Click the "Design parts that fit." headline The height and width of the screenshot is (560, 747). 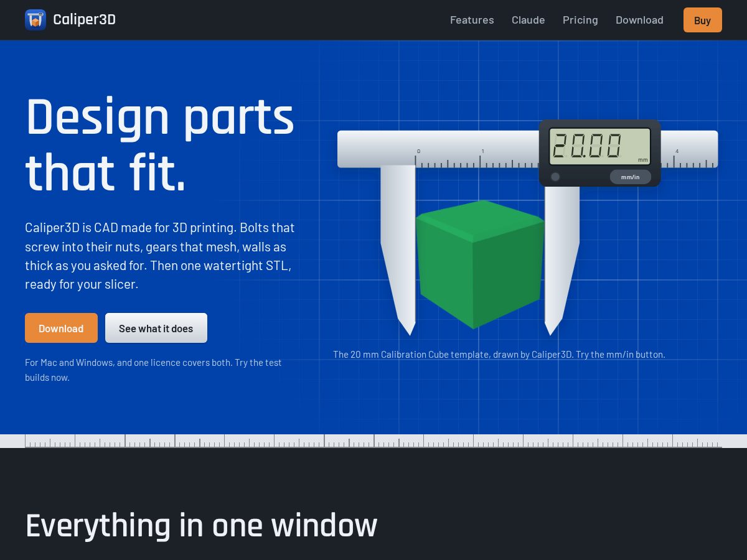coord(159,144)
